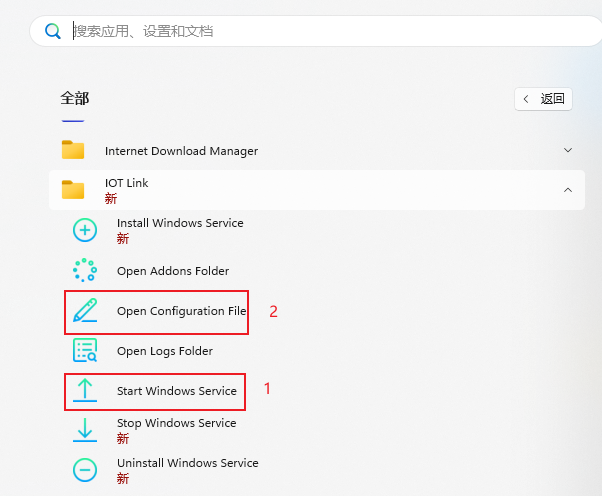Collapse the IOT Link group chevron

[568, 190]
